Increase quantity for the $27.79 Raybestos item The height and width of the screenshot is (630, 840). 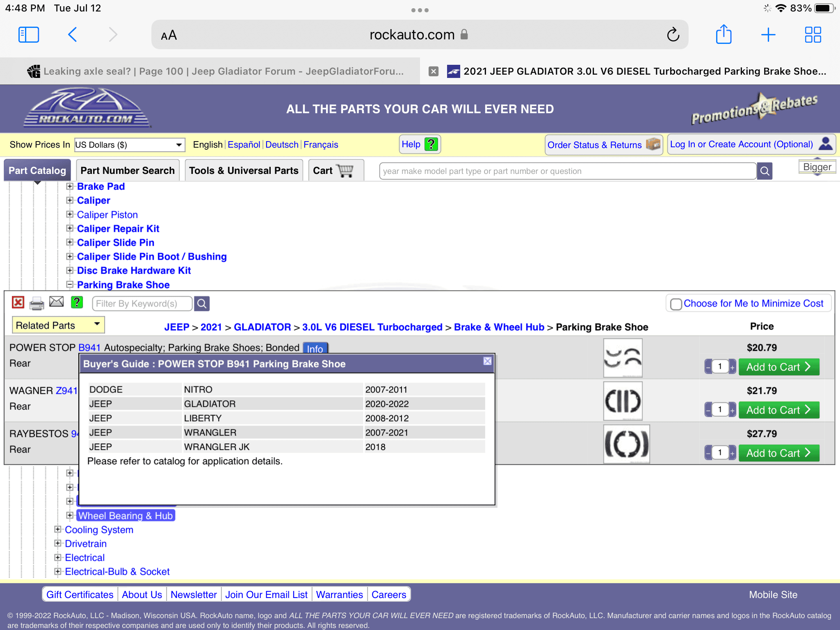tap(732, 453)
